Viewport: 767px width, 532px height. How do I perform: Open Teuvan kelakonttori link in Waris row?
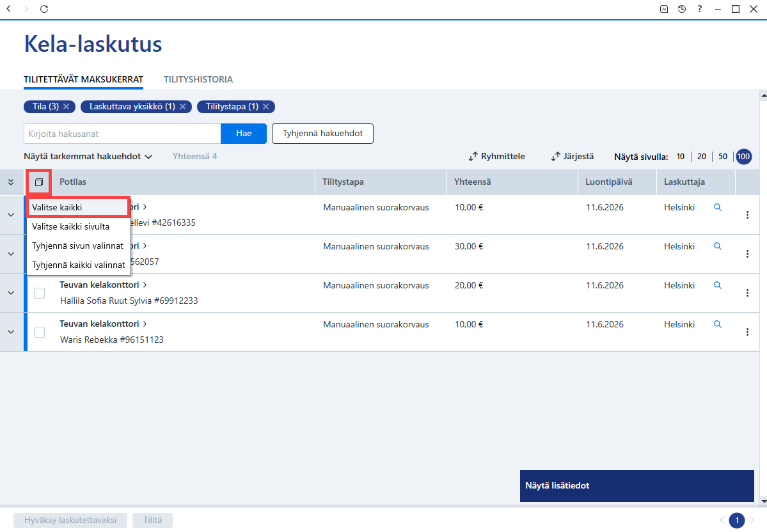click(103, 324)
